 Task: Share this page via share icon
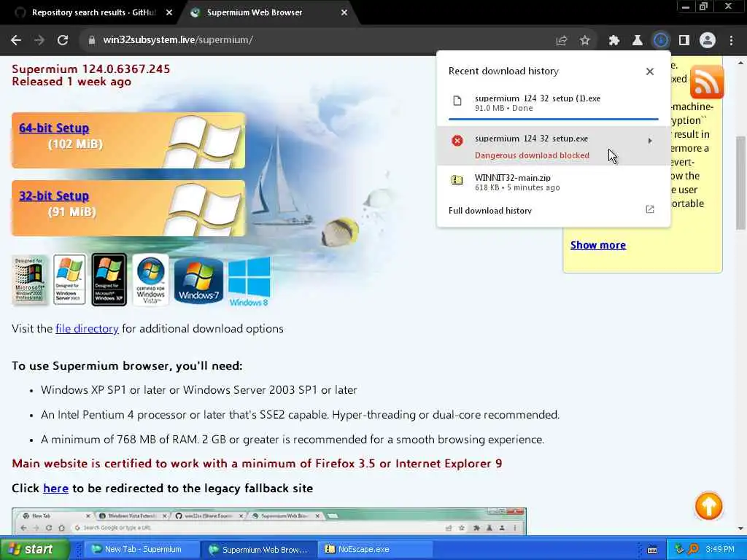(x=561, y=41)
